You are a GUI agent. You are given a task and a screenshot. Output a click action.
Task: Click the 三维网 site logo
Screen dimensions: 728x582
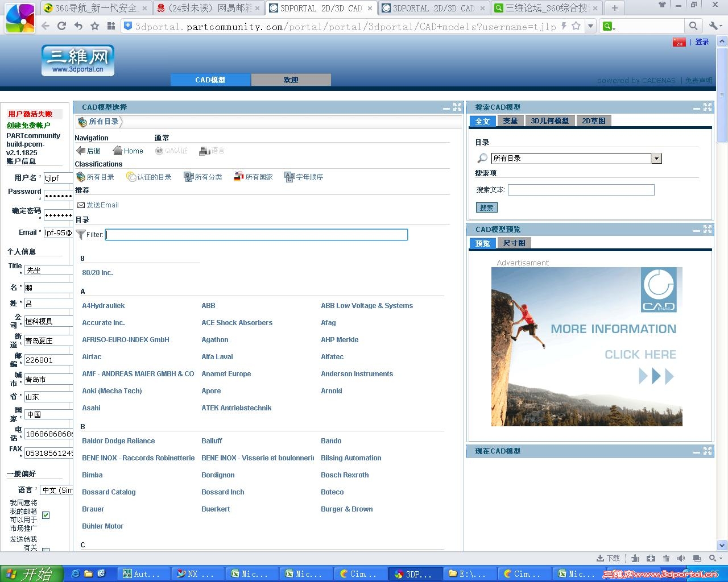tap(78, 60)
